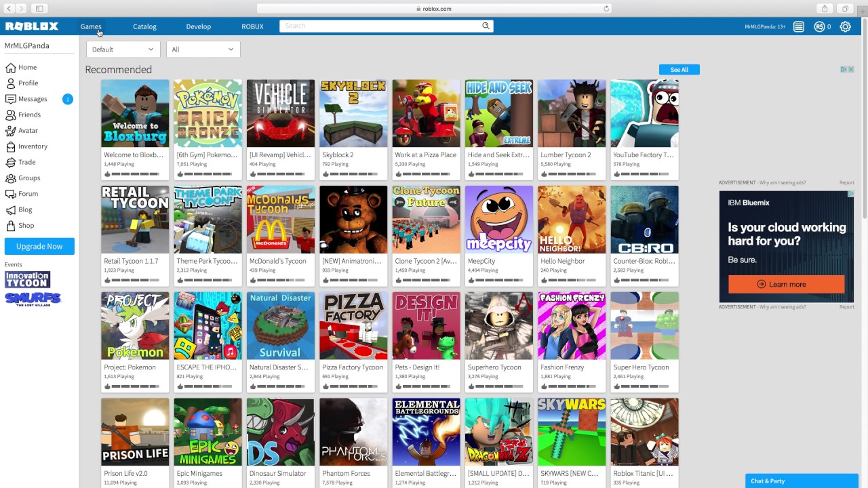
Task: Open the Groups icon in sidebar
Action: (x=10, y=178)
